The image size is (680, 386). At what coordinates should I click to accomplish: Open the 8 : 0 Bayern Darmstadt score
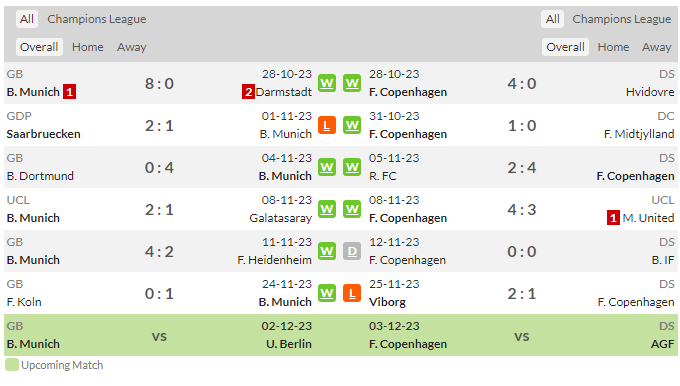pos(159,83)
